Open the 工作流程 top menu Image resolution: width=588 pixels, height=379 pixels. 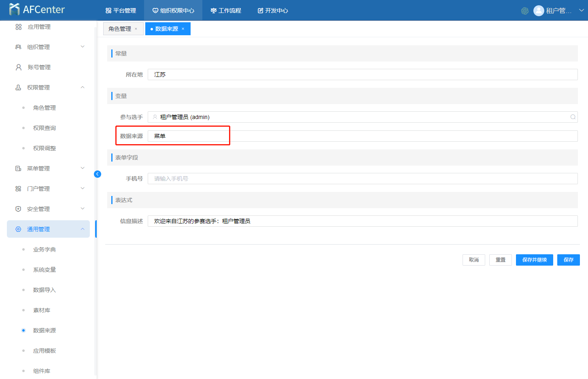coord(226,11)
